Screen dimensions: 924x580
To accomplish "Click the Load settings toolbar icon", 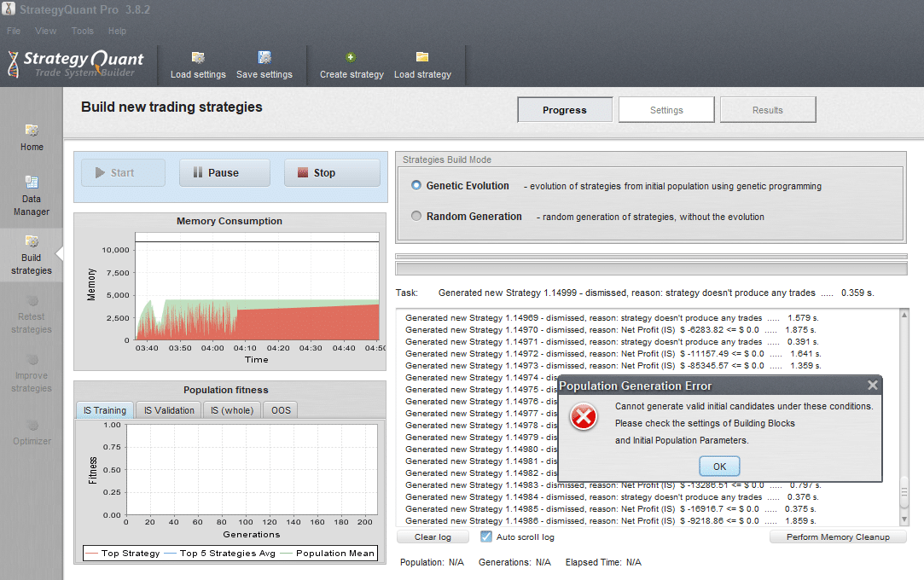I will coord(198,58).
